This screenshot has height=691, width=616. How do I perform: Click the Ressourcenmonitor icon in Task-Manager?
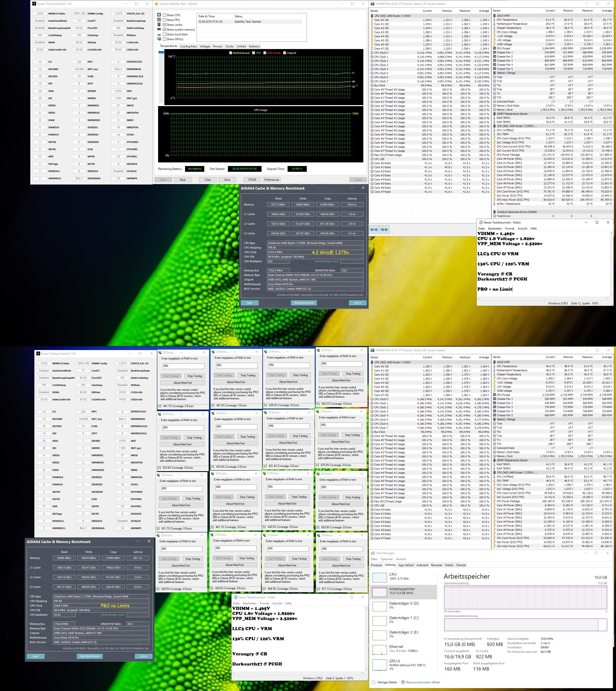click(x=403, y=682)
